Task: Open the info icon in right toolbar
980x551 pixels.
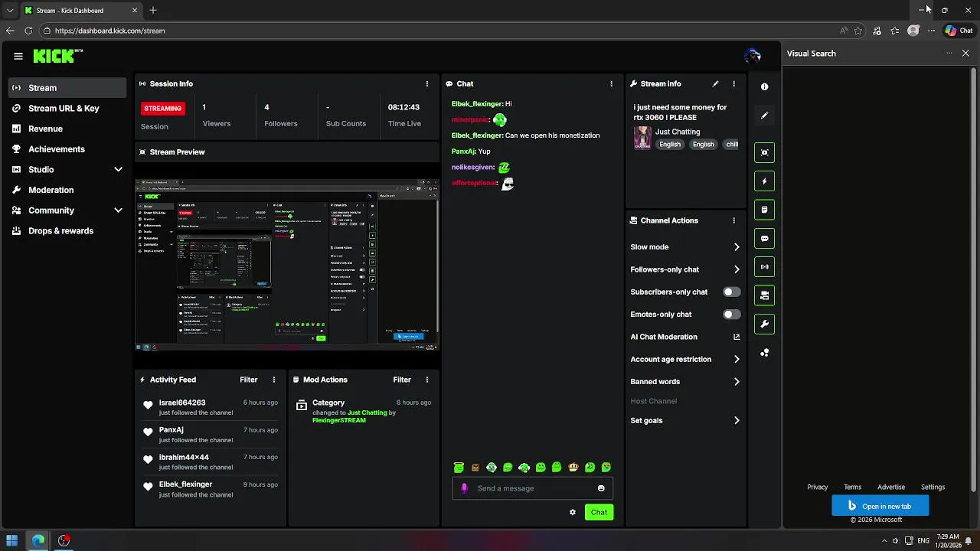Action: pyautogui.click(x=764, y=87)
